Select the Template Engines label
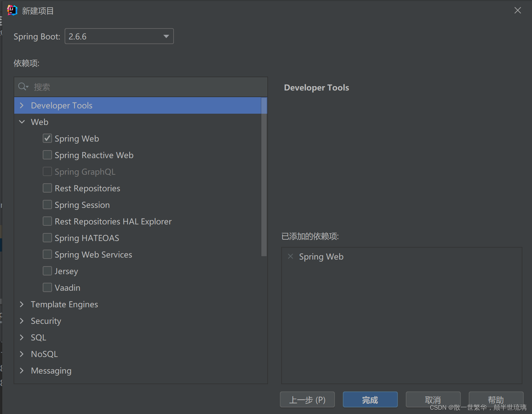The image size is (532, 414). 64,304
